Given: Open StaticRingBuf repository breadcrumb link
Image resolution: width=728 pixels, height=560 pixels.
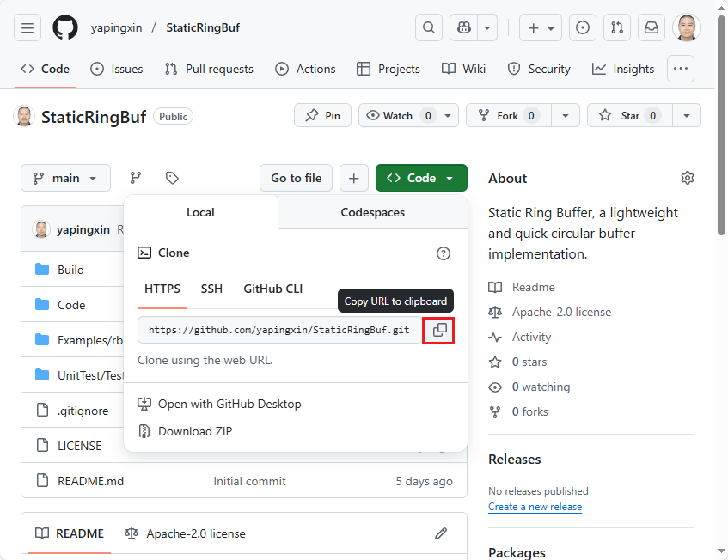Looking at the screenshot, I should (203, 27).
